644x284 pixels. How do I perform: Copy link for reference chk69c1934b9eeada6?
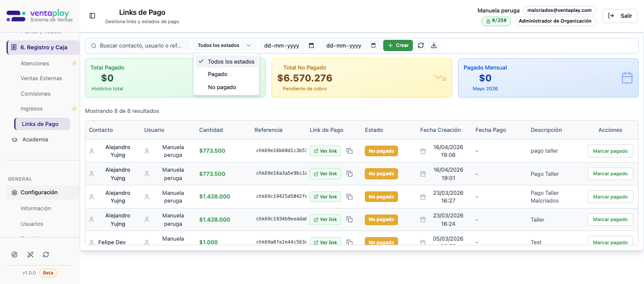pyautogui.click(x=349, y=219)
